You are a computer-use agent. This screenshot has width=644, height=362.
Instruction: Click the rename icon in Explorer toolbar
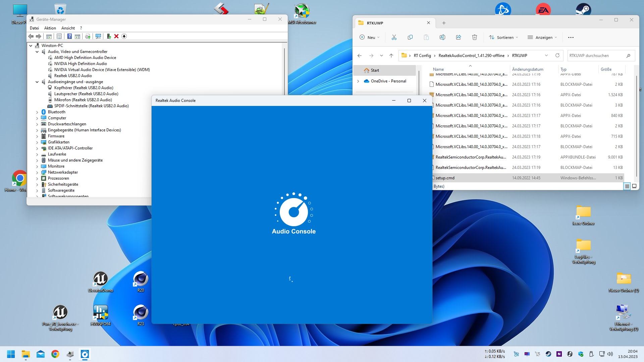(x=442, y=38)
